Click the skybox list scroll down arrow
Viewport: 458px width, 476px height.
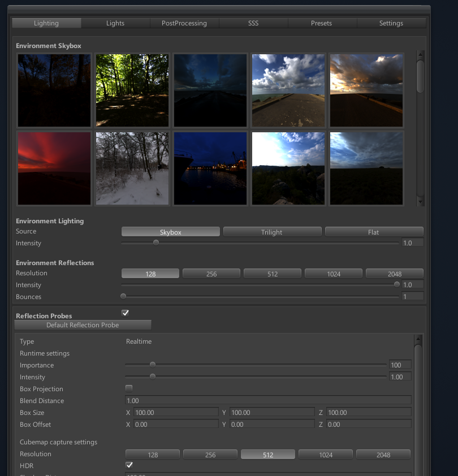tap(420, 202)
